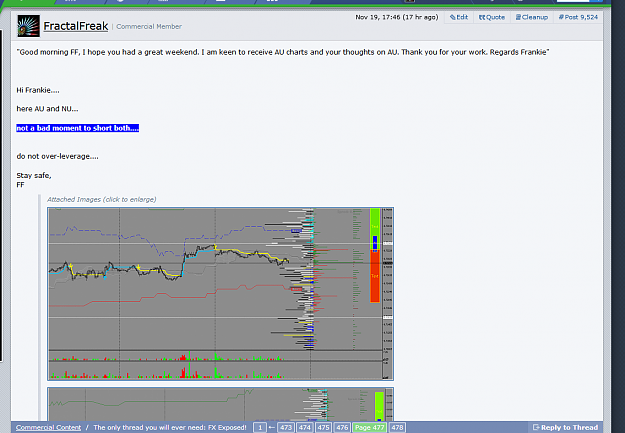Screen dimensions: 625x433
Task: Click the previous page arrow
Action: (x=271, y=427)
